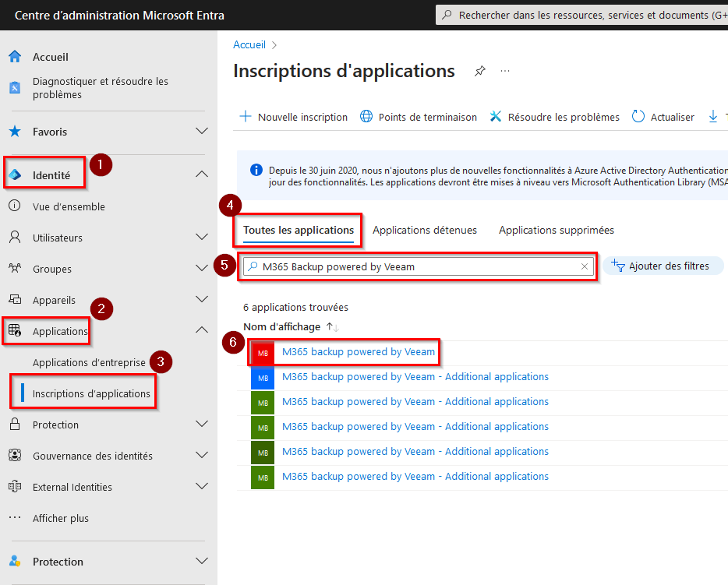
Task: Open M365 backup powered by Veeam link
Action: 359,351
